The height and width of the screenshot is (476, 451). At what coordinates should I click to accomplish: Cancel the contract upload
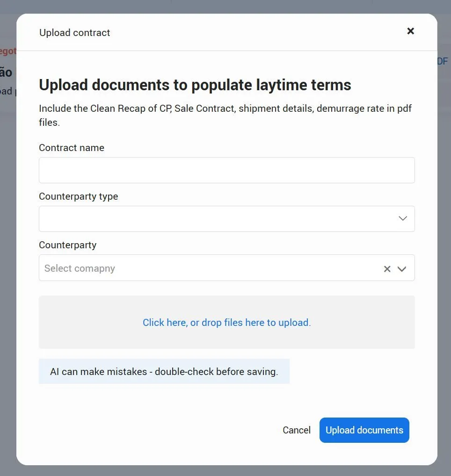297,430
